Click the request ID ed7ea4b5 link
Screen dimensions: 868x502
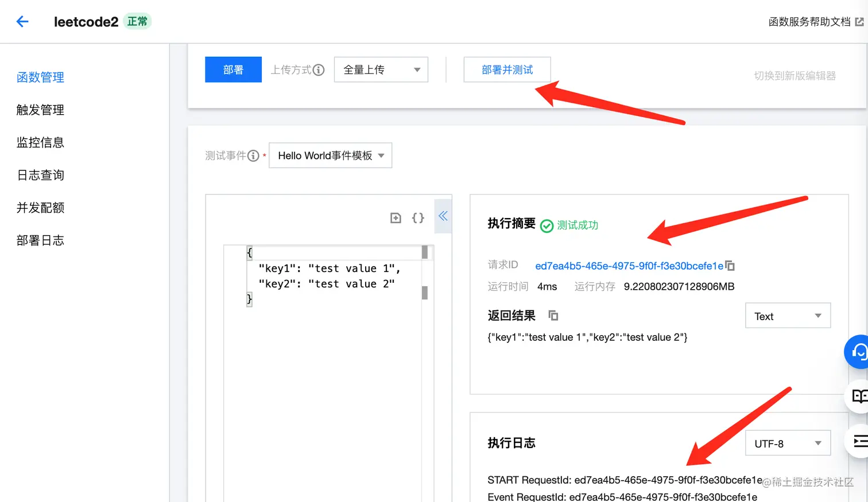(629, 266)
